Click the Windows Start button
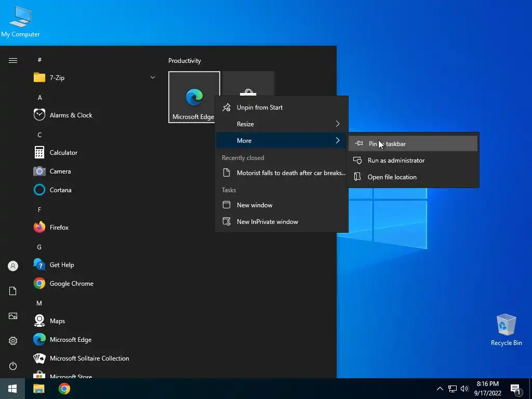This screenshot has height=399, width=532. pyautogui.click(x=12, y=389)
